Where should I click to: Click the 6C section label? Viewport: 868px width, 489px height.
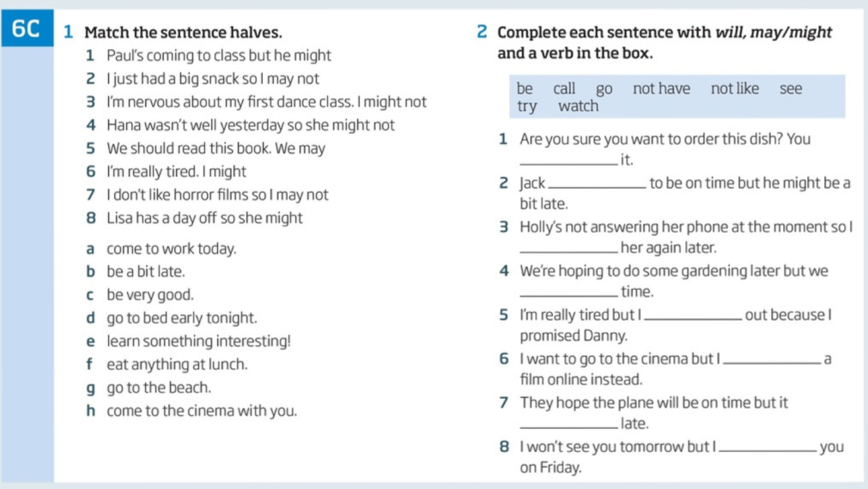click(x=27, y=28)
